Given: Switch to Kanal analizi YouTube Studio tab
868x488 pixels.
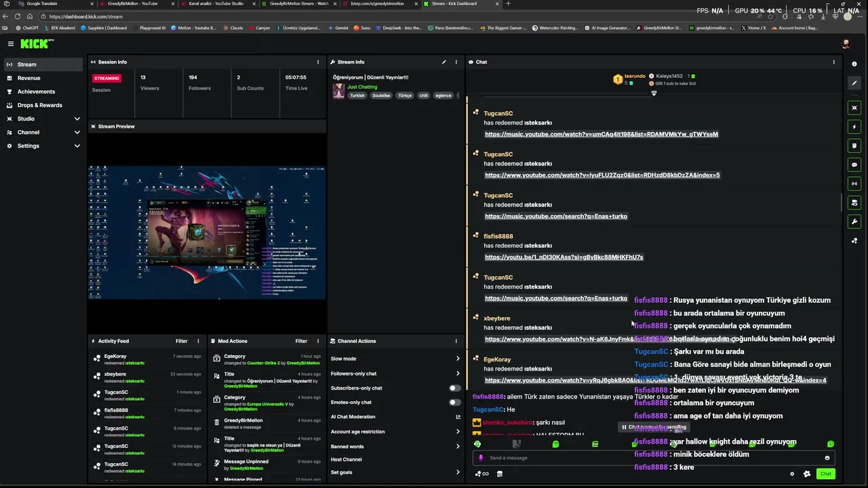Looking at the screenshot, I should coord(216,3).
